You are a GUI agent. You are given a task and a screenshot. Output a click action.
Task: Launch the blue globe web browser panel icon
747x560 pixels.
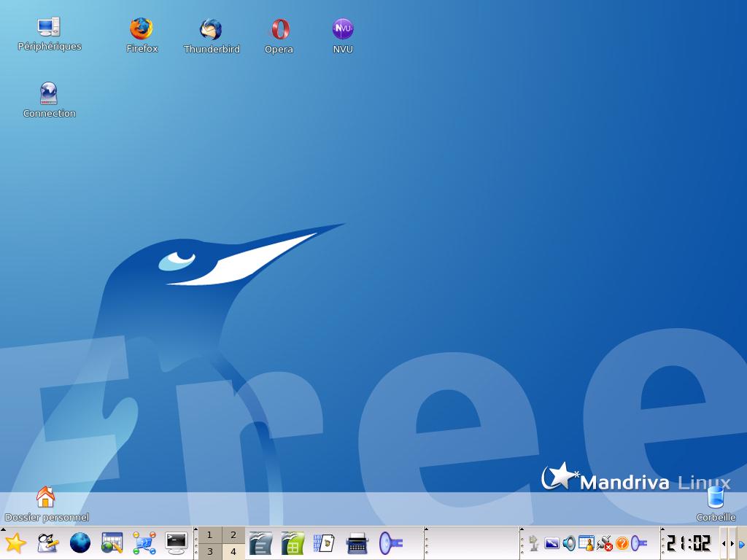point(80,543)
